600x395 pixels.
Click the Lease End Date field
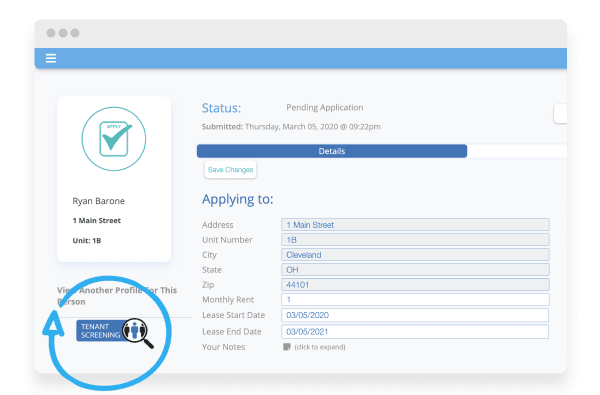coord(415,331)
